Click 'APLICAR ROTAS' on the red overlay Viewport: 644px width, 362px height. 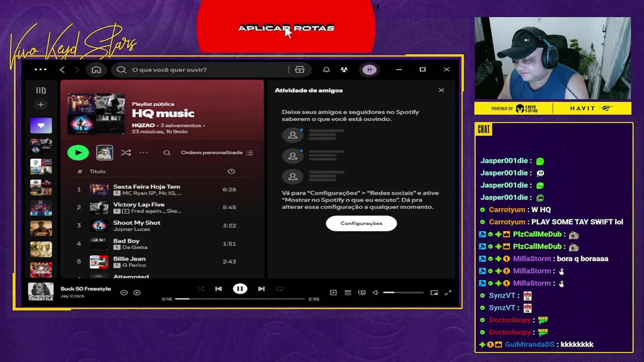coord(286,28)
